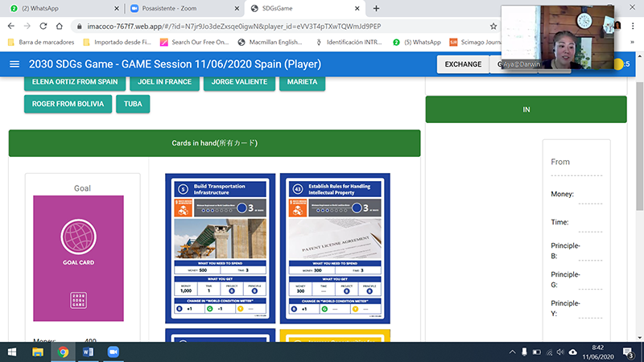This screenshot has height=362, width=644.
Task: Go to the browser home page
Action: 59,26
